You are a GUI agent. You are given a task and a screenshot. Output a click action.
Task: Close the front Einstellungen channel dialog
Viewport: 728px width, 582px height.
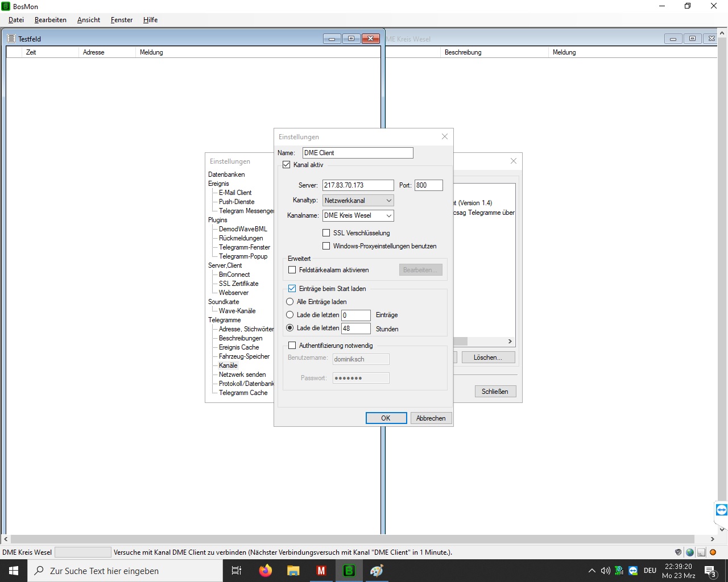tap(445, 136)
